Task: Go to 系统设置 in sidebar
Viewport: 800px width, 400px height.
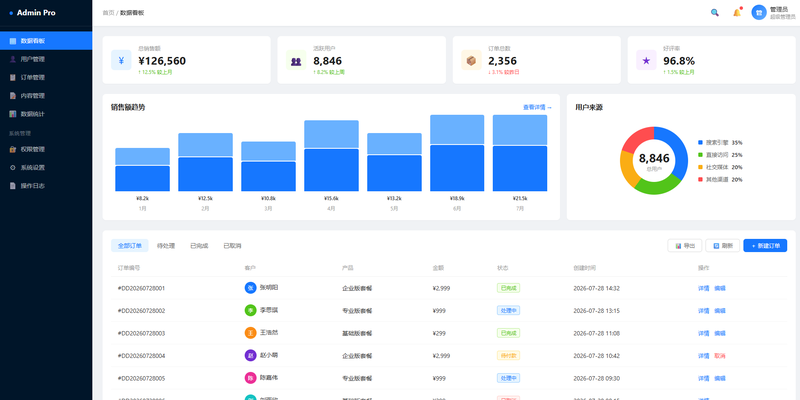Action: click(46, 168)
